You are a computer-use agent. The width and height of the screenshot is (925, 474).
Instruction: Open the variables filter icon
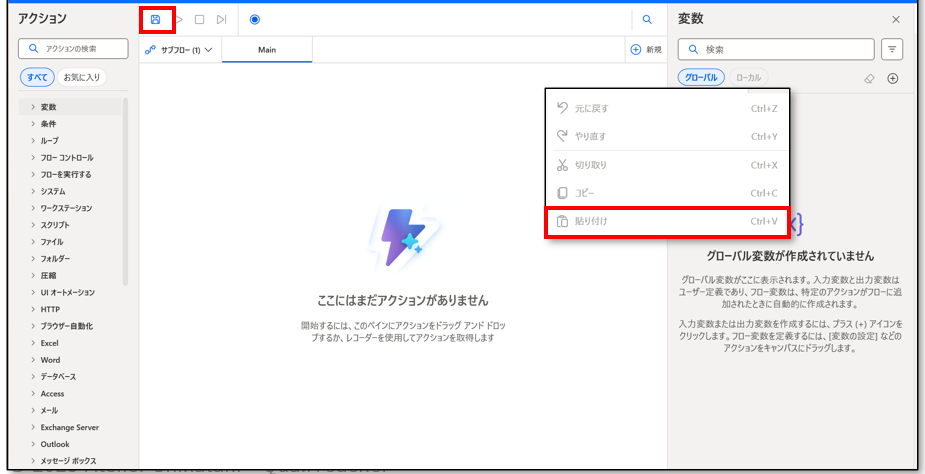click(x=892, y=49)
